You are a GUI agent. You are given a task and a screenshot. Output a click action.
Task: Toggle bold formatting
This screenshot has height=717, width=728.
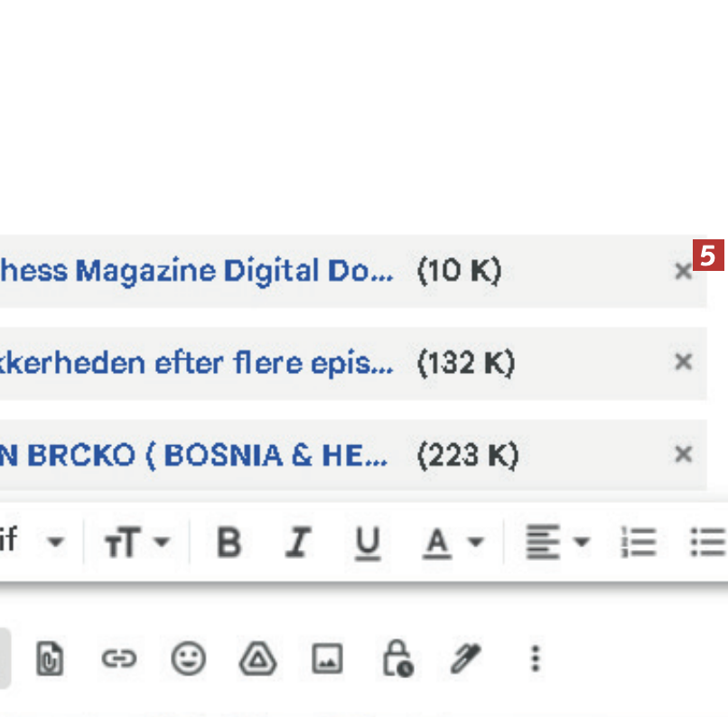point(229,543)
